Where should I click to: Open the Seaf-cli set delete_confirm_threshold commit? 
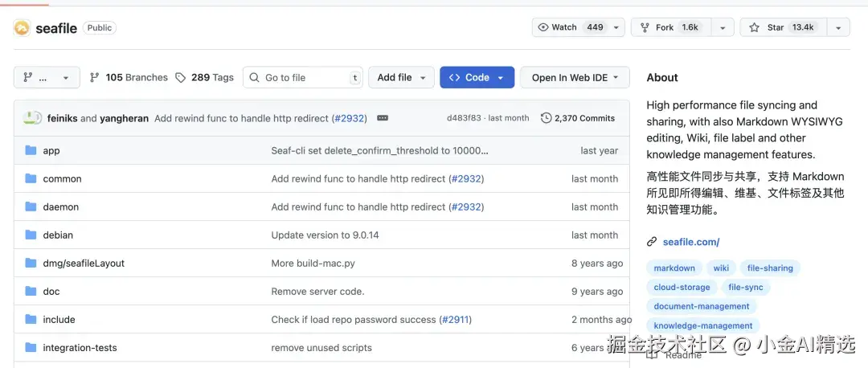379,150
